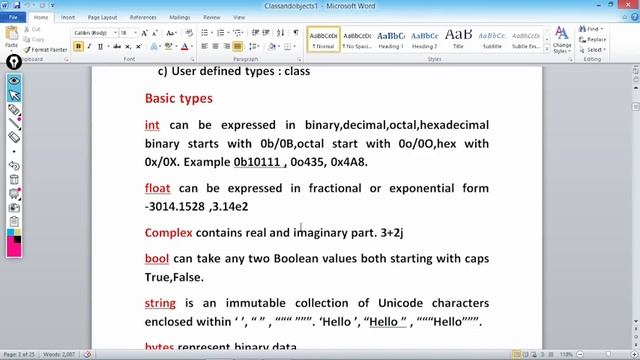The width and height of the screenshot is (640, 360).
Task: Click the Shading paint bucket icon
Action: click(x=272, y=47)
